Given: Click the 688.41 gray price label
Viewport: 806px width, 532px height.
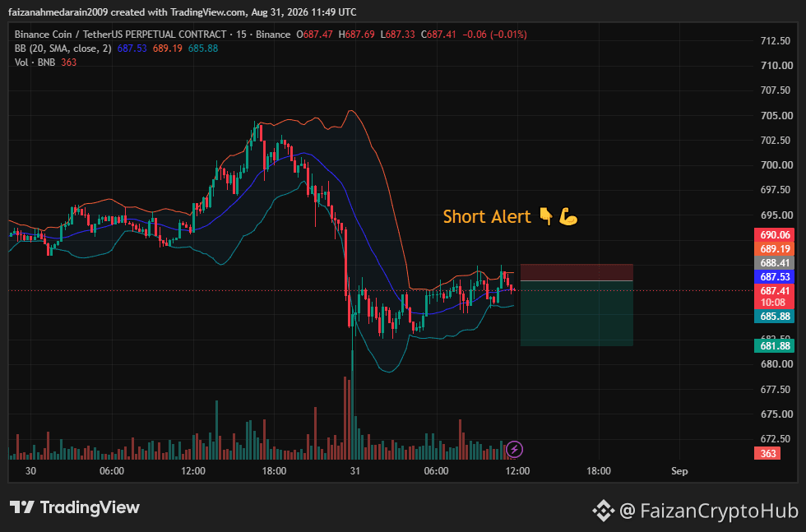Looking at the screenshot, I should pos(775,262).
